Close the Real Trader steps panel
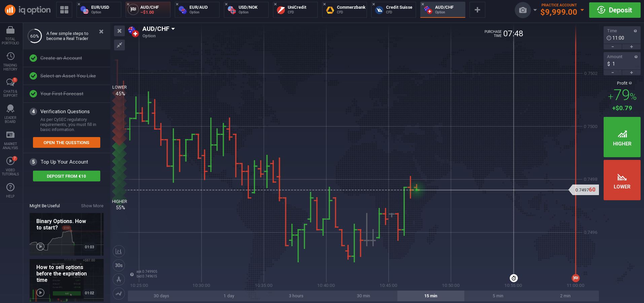 point(101,32)
